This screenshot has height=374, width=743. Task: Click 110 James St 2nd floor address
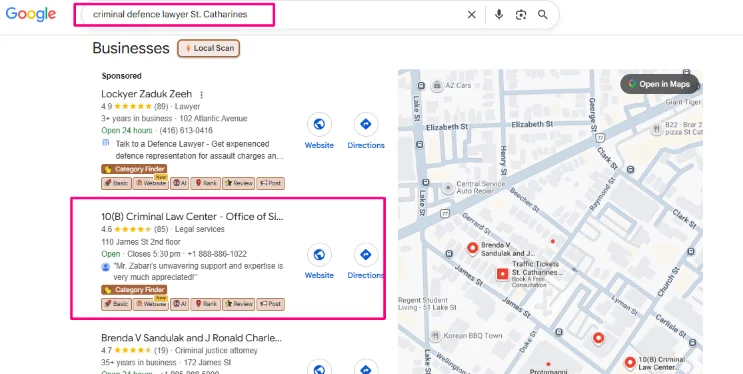[141, 242]
